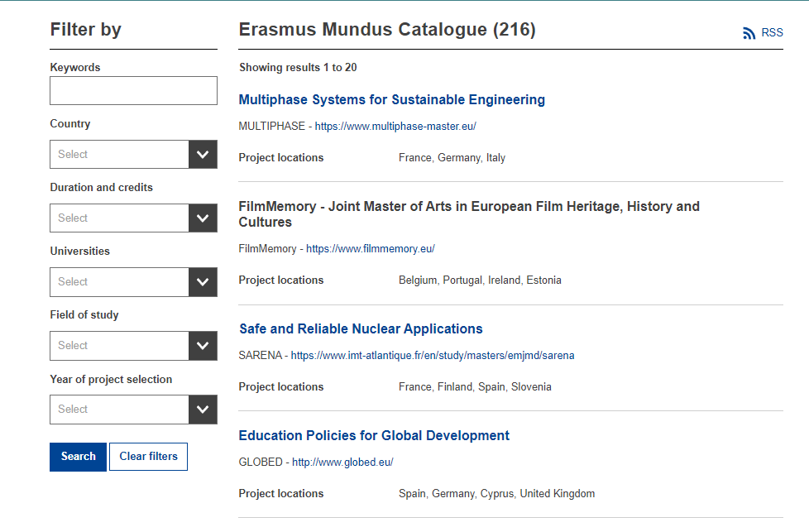This screenshot has width=809, height=532.
Task: Click Project locations label under FilmMemory
Action: pos(280,280)
